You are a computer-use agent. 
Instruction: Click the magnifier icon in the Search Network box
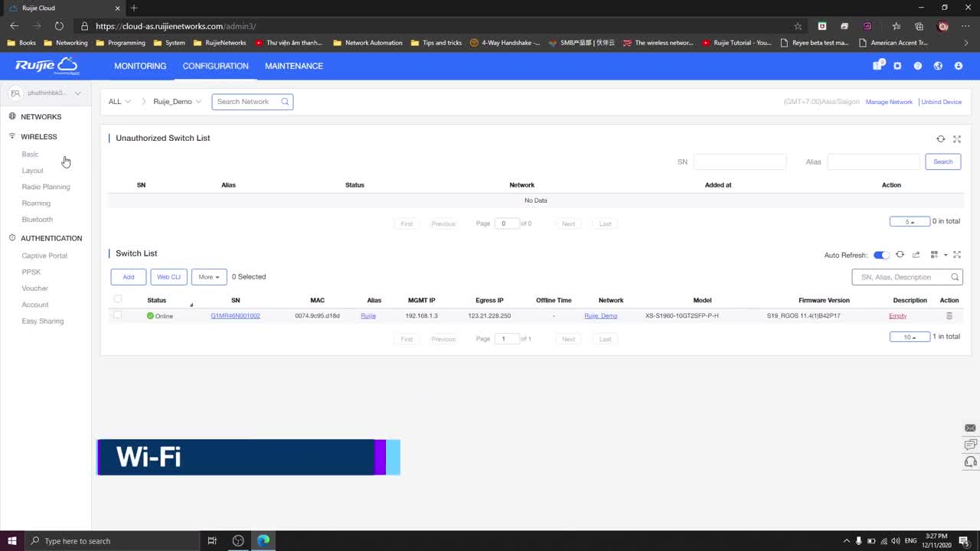click(x=285, y=101)
